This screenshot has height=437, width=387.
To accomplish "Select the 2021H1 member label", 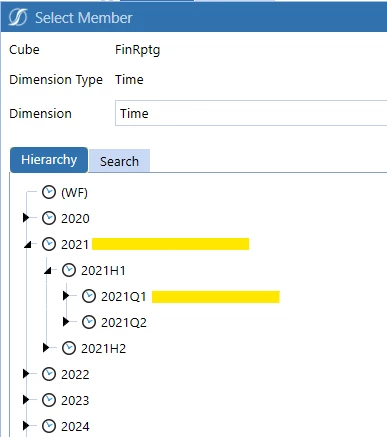I will 103,271.
